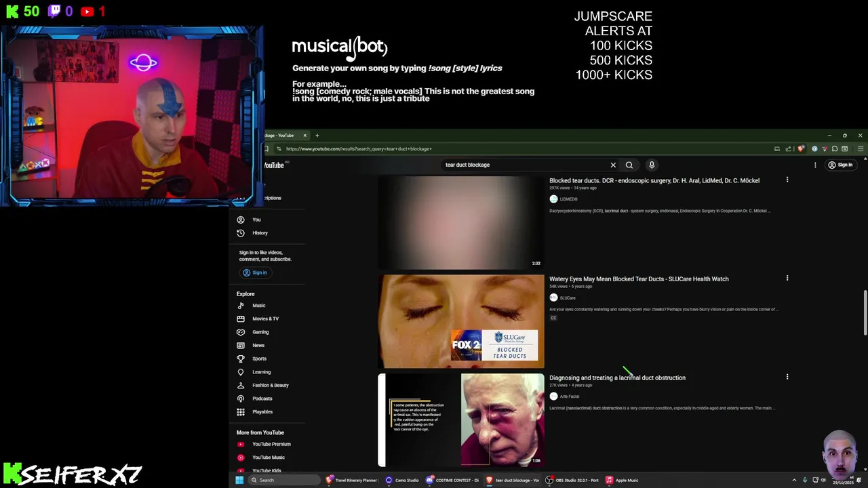Click the search magnifier button
Image resolution: width=868 pixels, height=488 pixels.
(629, 165)
